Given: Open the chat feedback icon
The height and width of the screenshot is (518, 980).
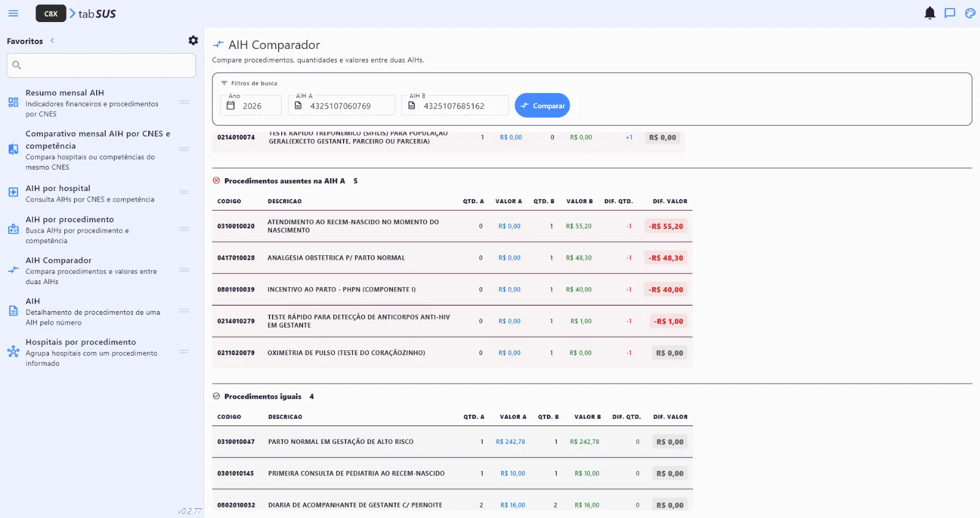Looking at the screenshot, I should click(950, 13).
